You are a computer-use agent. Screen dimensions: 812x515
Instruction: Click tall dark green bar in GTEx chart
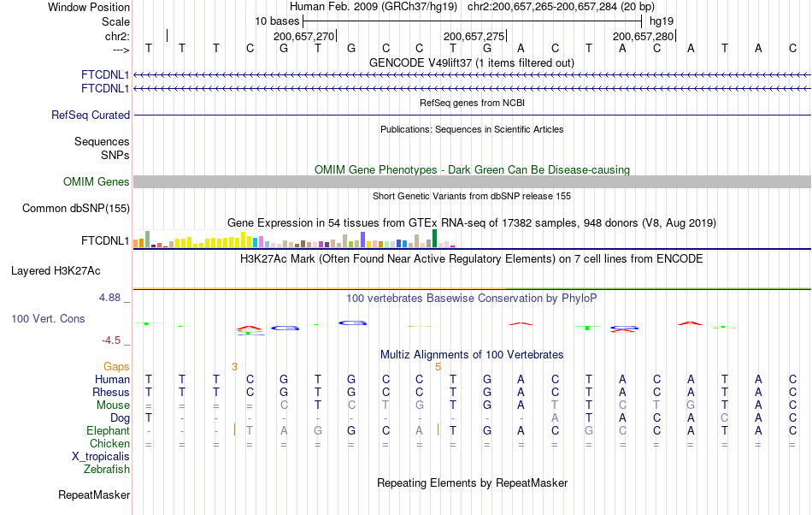pyautogui.click(x=434, y=239)
